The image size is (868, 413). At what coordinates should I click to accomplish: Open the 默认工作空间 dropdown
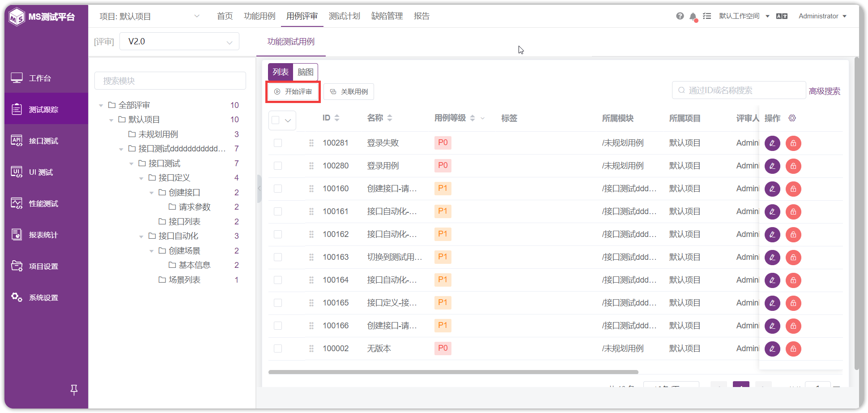click(x=744, y=16)
